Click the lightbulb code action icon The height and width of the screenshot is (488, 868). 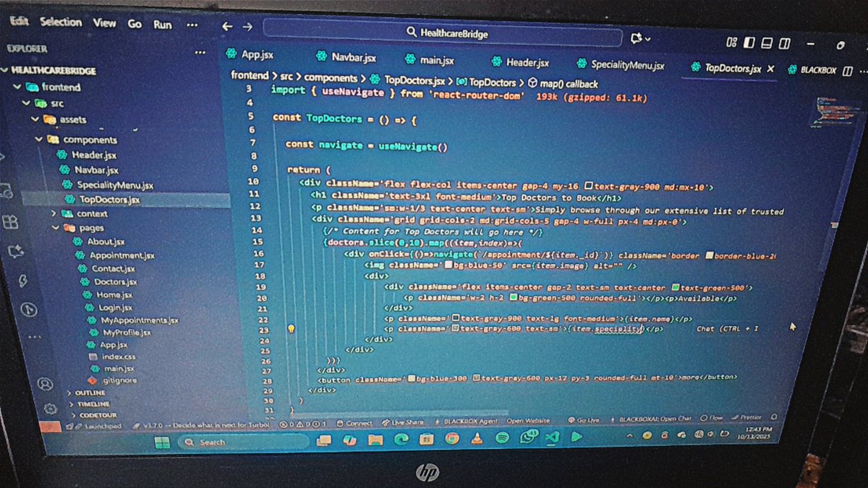tap(292, 329)
